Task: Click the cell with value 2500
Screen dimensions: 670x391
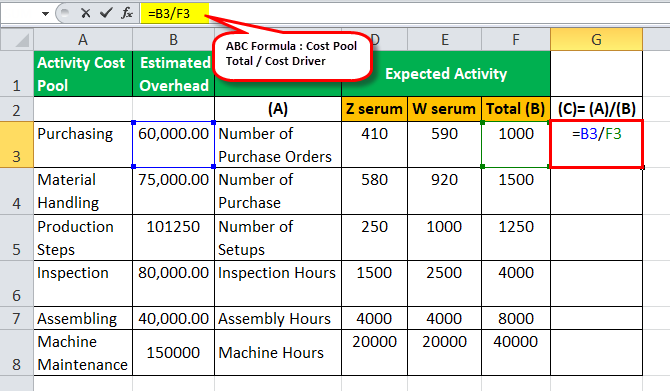Action: click(x=444, y=284)
